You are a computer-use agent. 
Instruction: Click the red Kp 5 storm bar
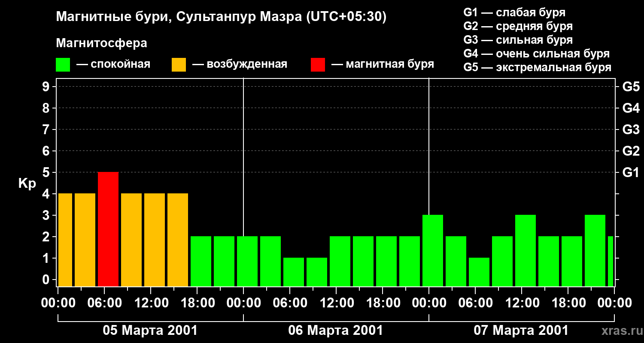(108, 229)
